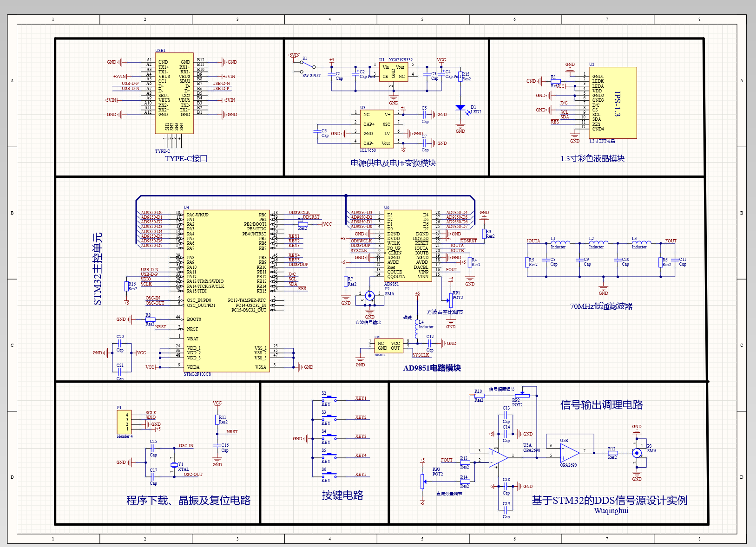Click the Y1 XTAL crystal symbol
Image resolution: width=756 pixels, height=547 pixels.
(174, 464)
